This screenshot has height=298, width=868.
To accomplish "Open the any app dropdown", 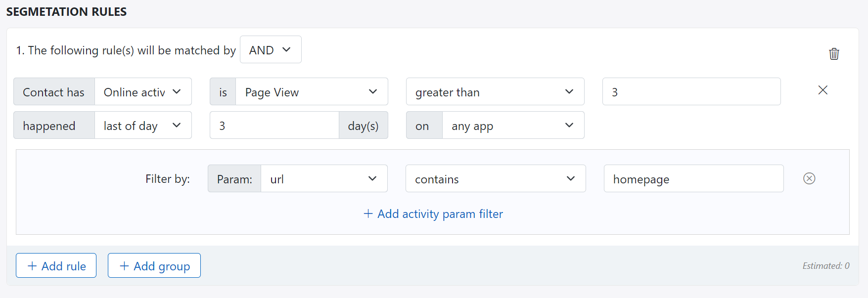I will point(513,126).
